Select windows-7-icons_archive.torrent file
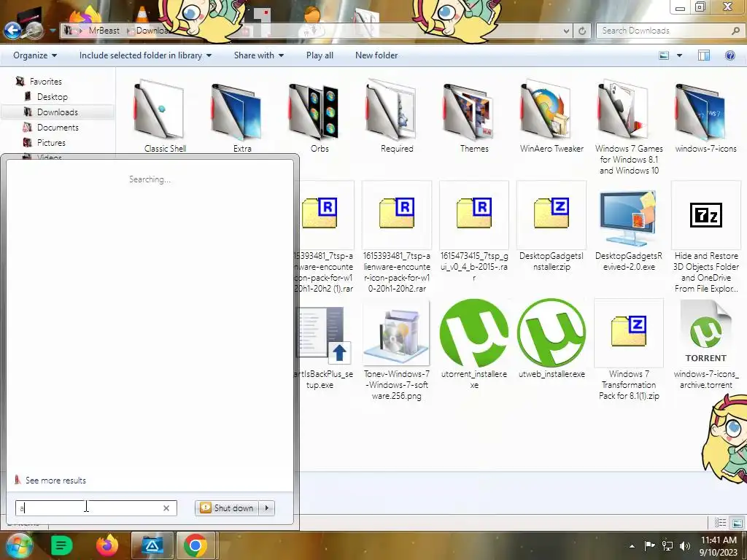The image size is (747, 560). click(x=706, y=345)
